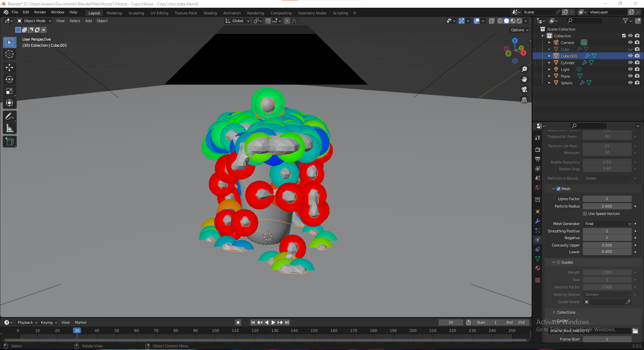Enable the Guides checkbox
The width and height of the screenshot is (644, 350).
[558, 262]
